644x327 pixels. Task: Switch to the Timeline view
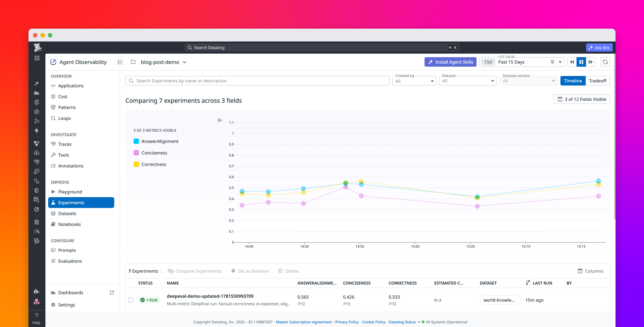coord(573,81)
